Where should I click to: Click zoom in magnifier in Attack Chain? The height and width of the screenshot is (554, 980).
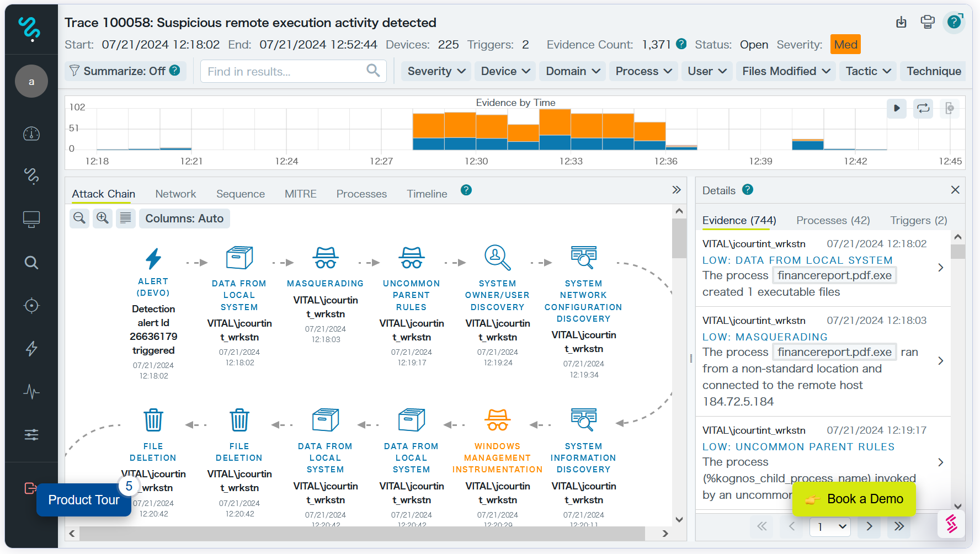pos(103,219)
